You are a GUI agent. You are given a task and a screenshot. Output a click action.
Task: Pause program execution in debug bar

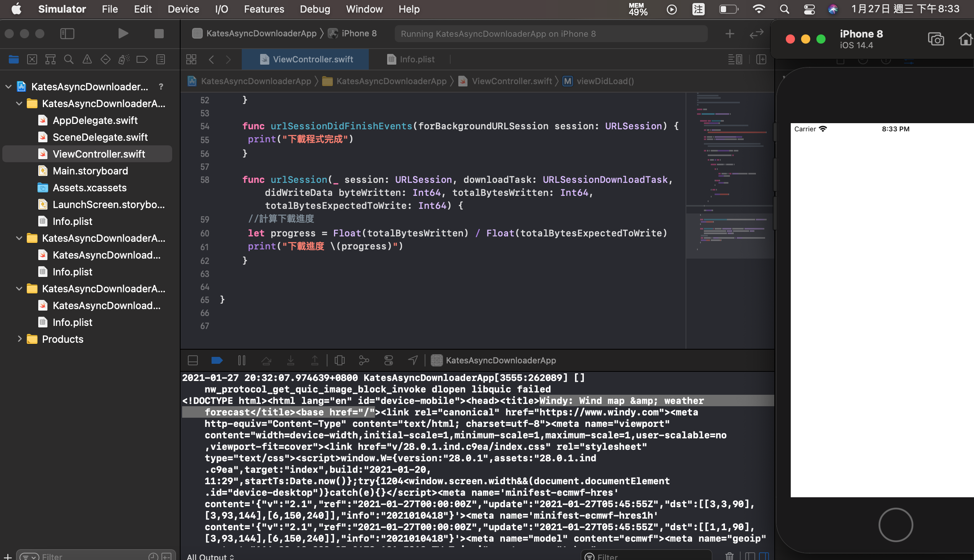(241, 360)
